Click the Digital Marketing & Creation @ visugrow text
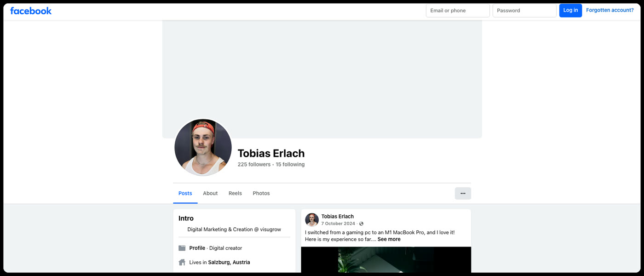644x276 pixels. click(234, 229)
